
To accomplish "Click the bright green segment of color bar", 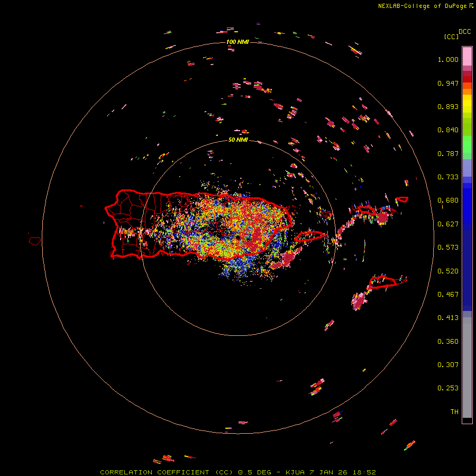I will [467, 144].
